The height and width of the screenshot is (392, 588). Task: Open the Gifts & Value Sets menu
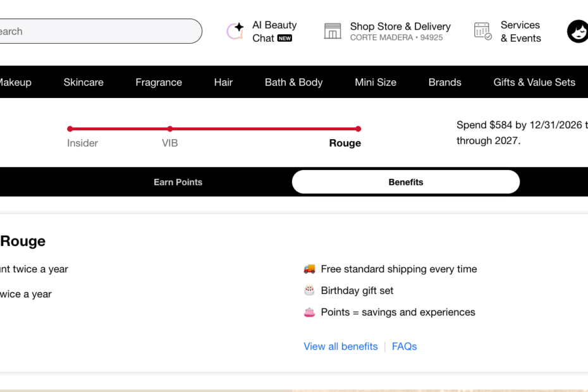[534, 82]
